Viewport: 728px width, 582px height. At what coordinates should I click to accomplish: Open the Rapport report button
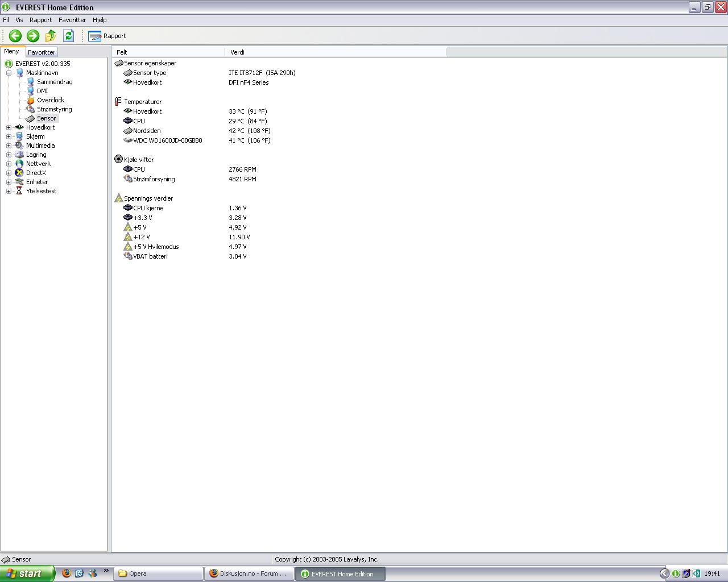[107, 36]
